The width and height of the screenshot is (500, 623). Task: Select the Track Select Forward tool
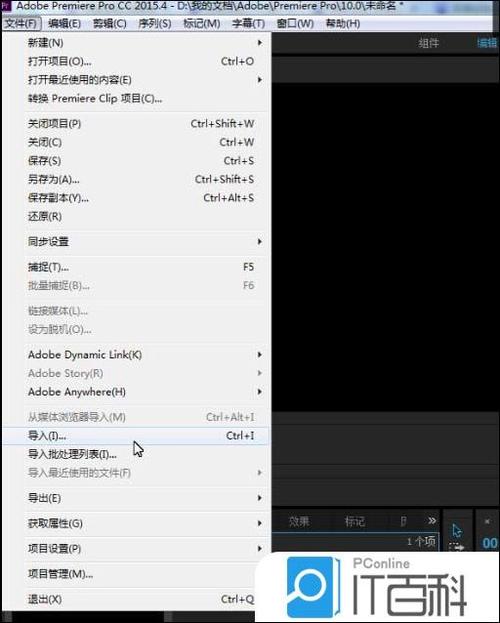(457, 547)
